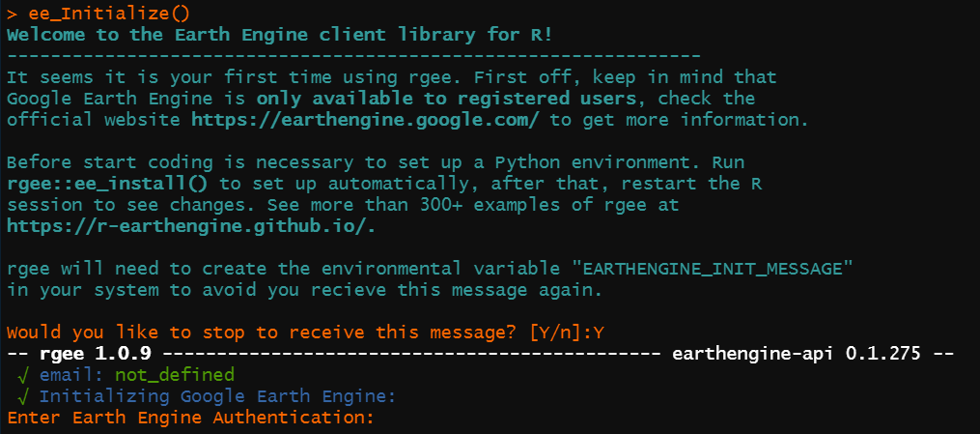The width and height of the screenshot is (980, 434).
Task: Click the Welcome to Earth Engine heading
Action: (282, 35)
